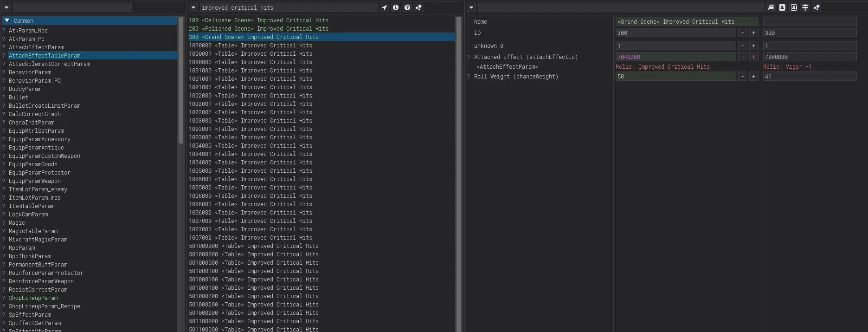Click the connected-nodes icon in the field editor toolbar
The width and height of the screenshot is (868, 332).
pos(817,7)
